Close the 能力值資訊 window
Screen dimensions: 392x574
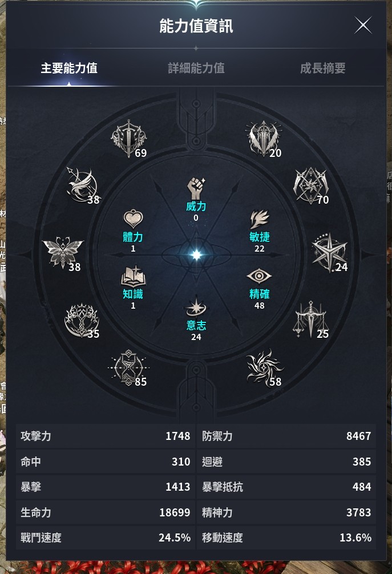click(363, 25)
